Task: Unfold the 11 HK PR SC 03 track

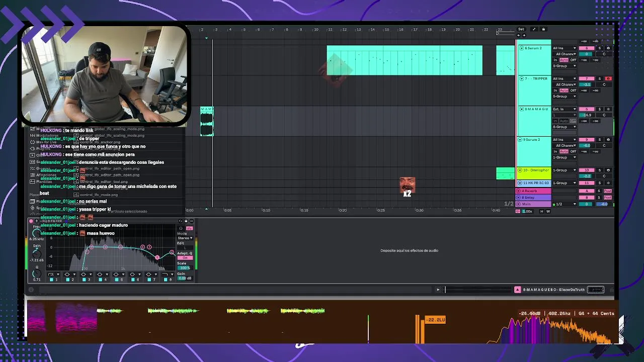Action: [520, 183]
